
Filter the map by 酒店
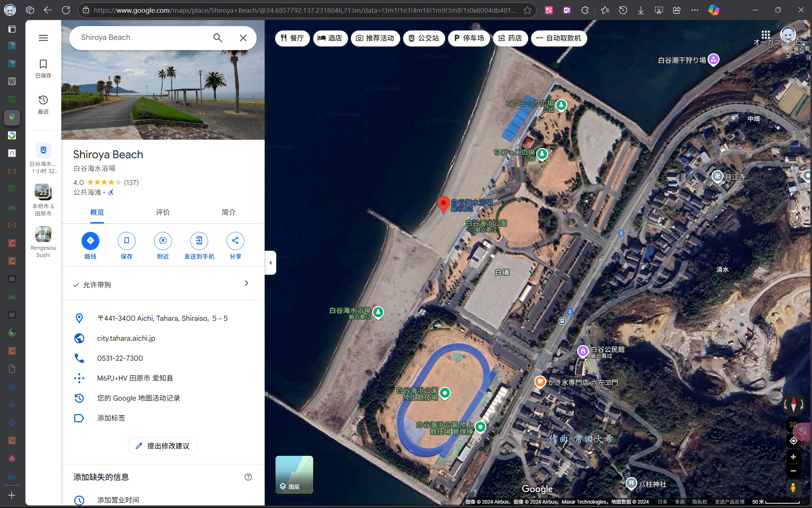coord(330,38)
